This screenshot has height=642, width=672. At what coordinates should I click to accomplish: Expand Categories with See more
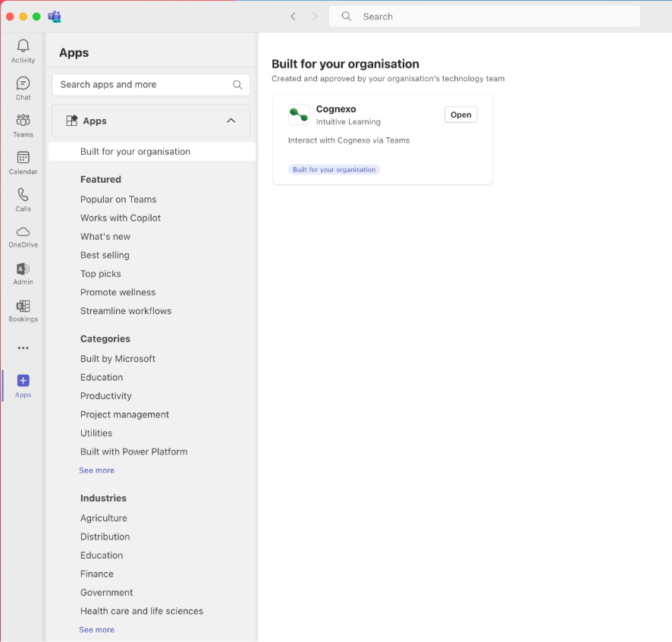point(96,470)
